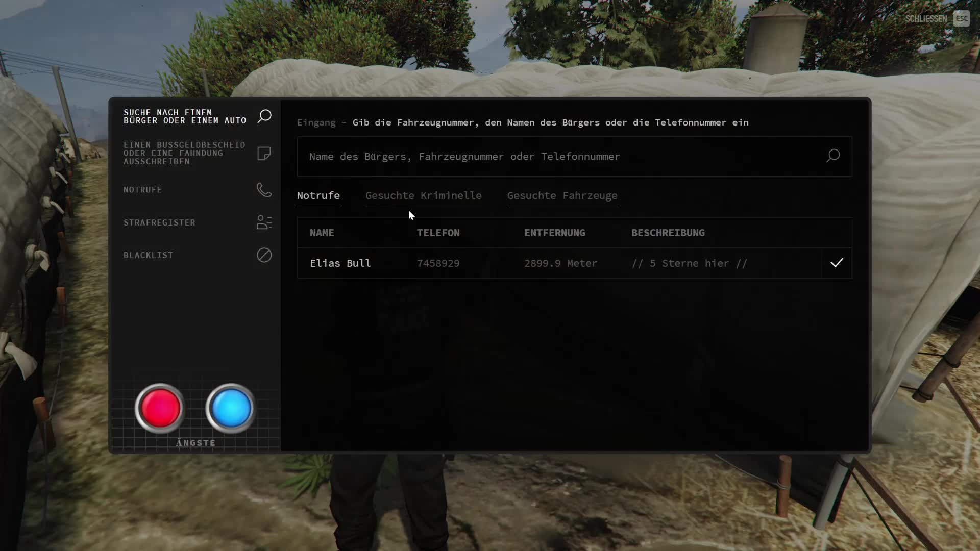Screen dimensions: 980x551
Task: Click the ESC key icon
Action: coord(961,19)
